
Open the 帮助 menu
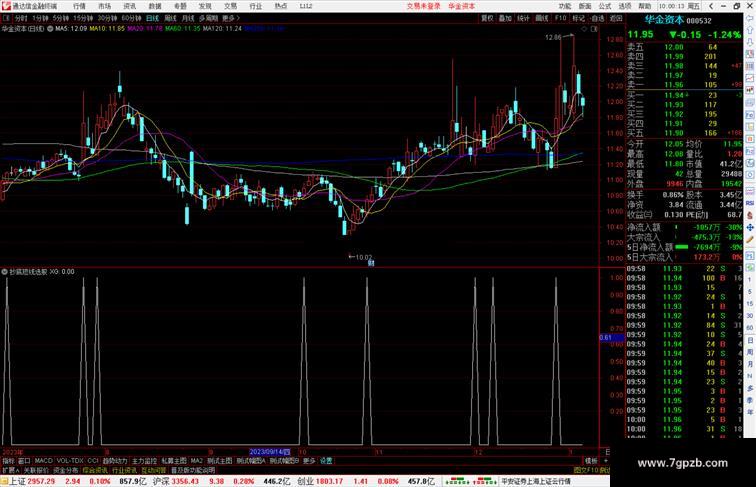[x=644, y=6]
